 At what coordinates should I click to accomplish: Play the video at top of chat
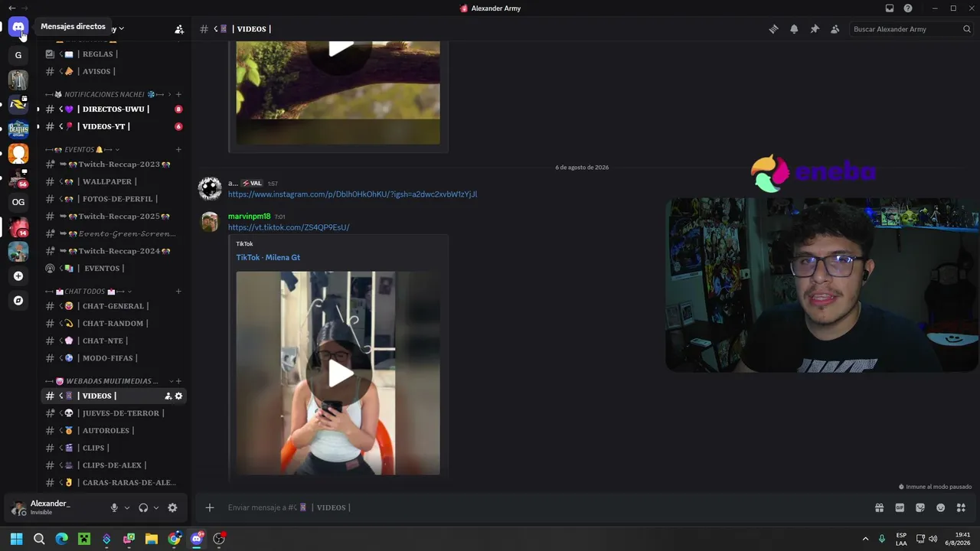click(340, 50)
